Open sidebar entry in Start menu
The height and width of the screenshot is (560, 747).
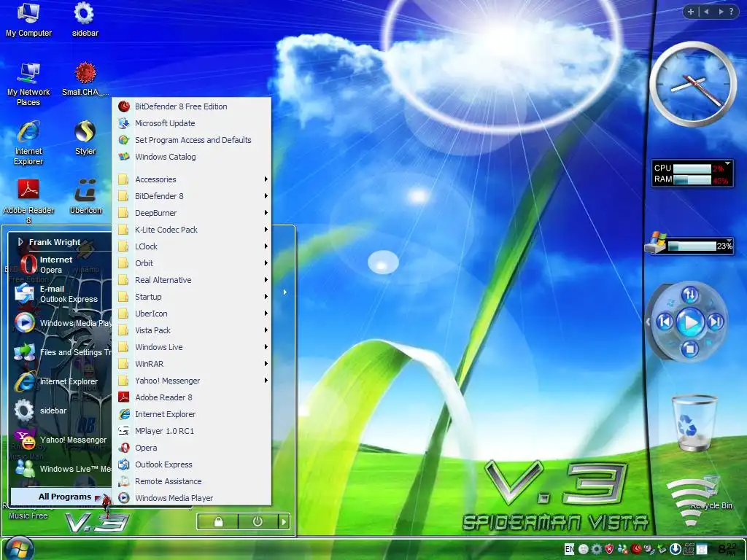coord(61,411)
